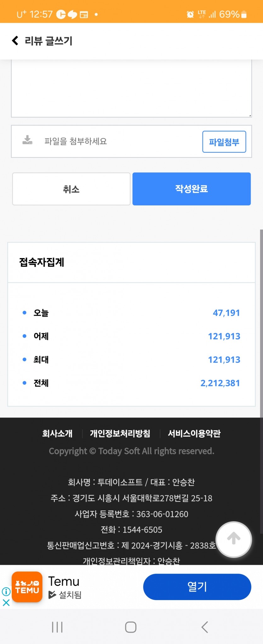Image resolution: width=263 pixels, height=644 pixels.
Task: Close the Temu ad with X
Action: tap(6, 603)
